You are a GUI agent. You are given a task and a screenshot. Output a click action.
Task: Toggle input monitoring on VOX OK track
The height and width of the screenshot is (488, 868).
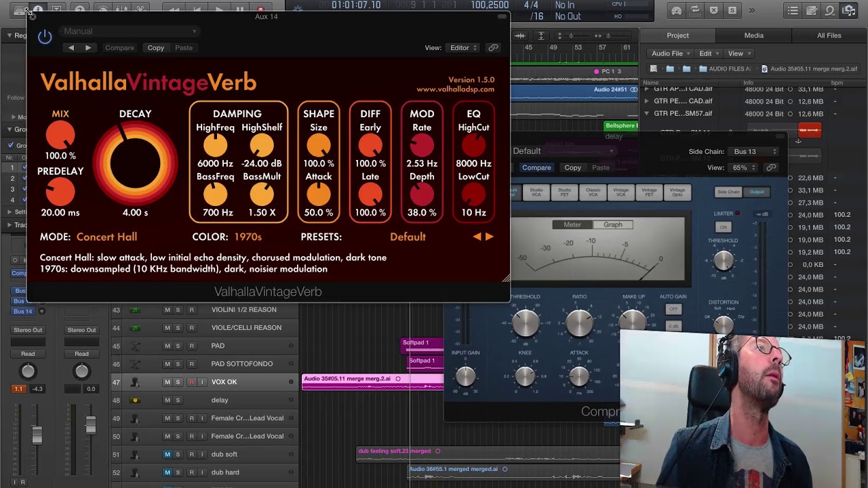201,382
